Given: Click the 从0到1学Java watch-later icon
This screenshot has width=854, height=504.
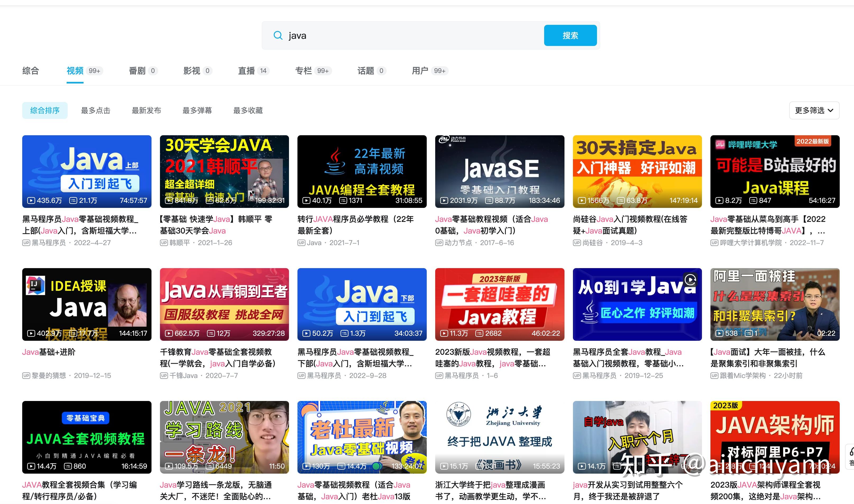Looking at the screenshot, I should point(690,279).
